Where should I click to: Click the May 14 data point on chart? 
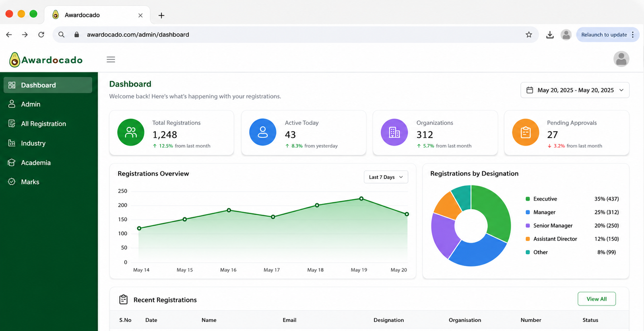[139, 228]
